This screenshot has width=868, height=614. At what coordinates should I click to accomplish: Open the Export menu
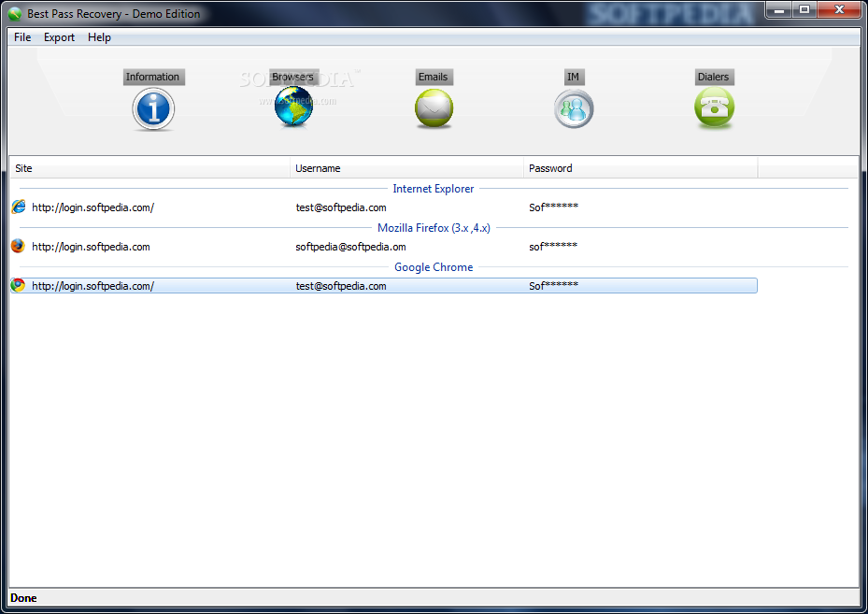(x=59, y=37)
